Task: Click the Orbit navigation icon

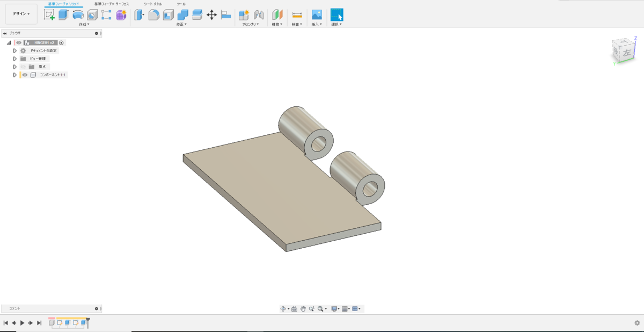Action: pos(283,309)
